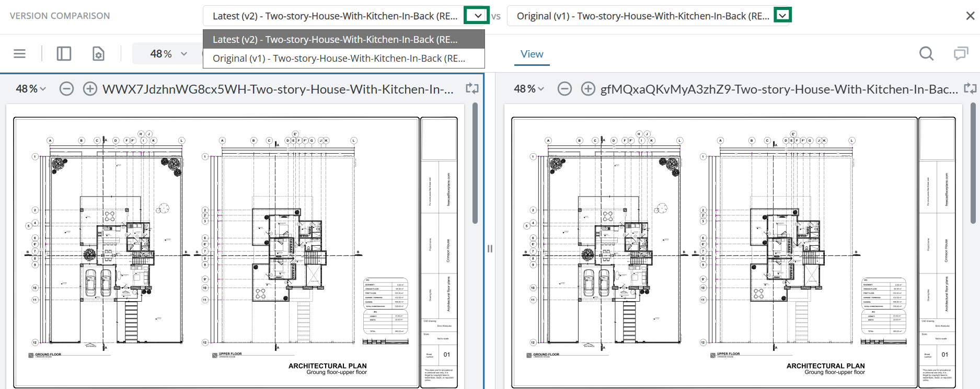Toggle the left sidebar panel icon
Image resolution: width=980 pixels, height=389 pixels.
[x=64, y=53]
